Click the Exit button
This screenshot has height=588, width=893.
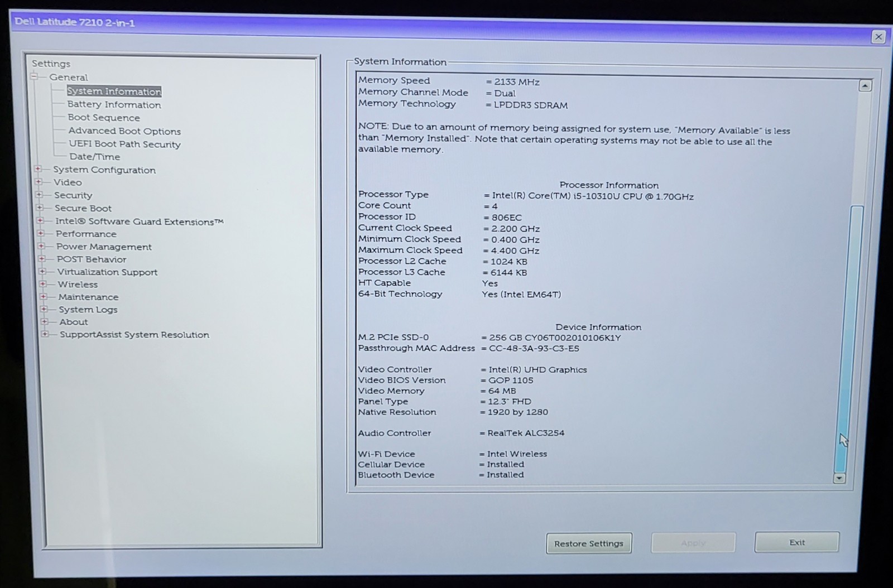click(x=797, y=542)
